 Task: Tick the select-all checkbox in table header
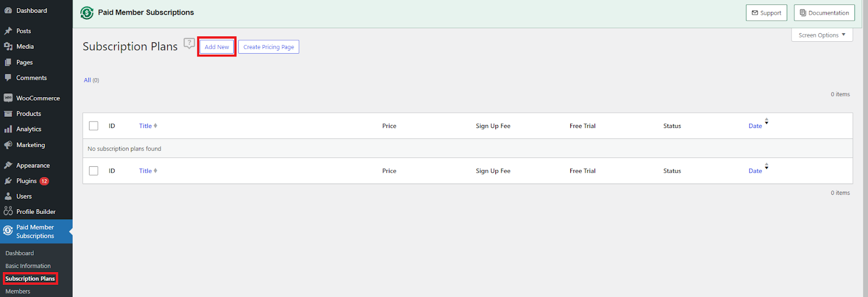coord(94,126)
